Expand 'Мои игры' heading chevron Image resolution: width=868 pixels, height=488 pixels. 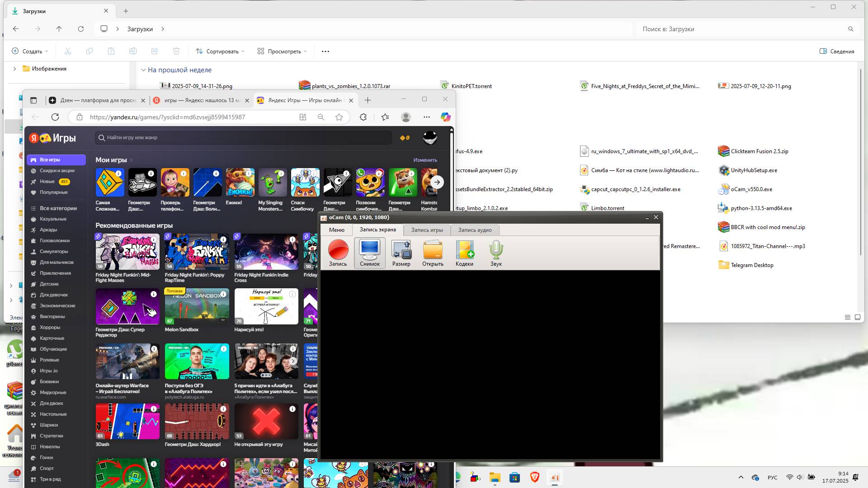132,160
